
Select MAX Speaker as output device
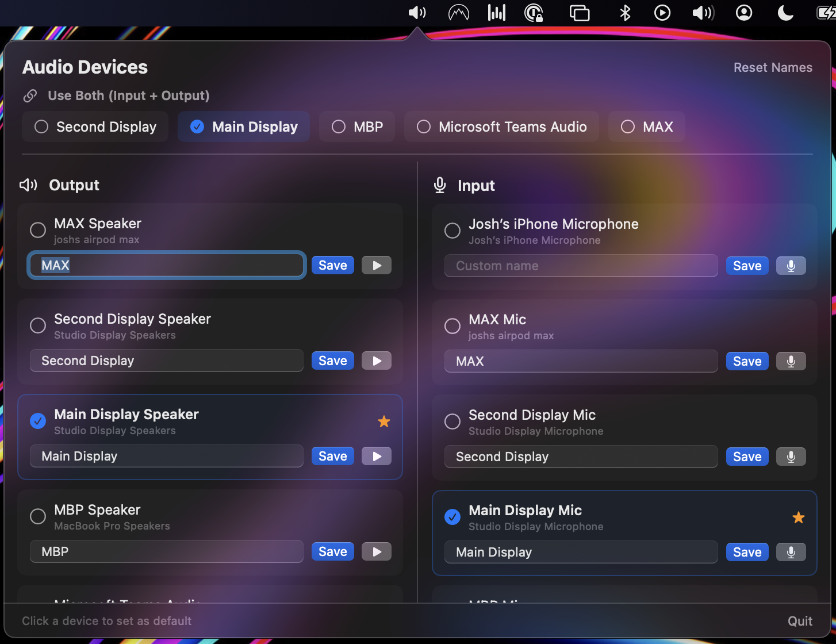tap(38, 230)
